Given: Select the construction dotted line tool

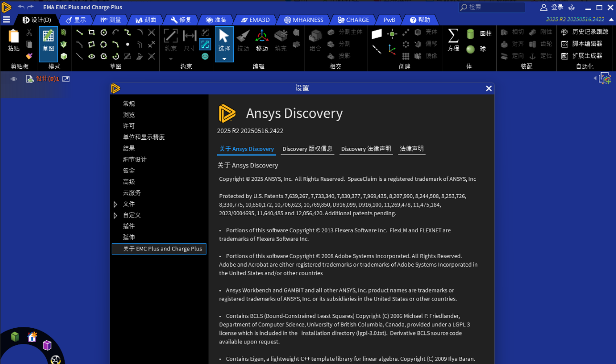Looking at the screenshot, I should point(80,56).
